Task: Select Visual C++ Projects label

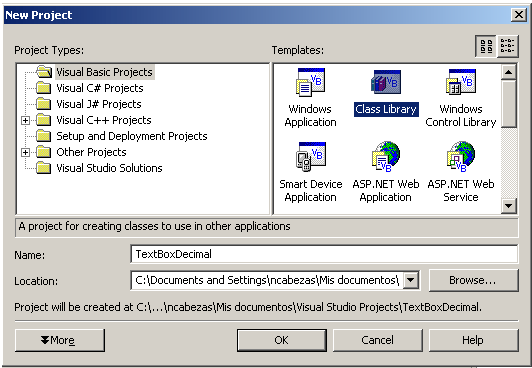Action: pos(104,120)
